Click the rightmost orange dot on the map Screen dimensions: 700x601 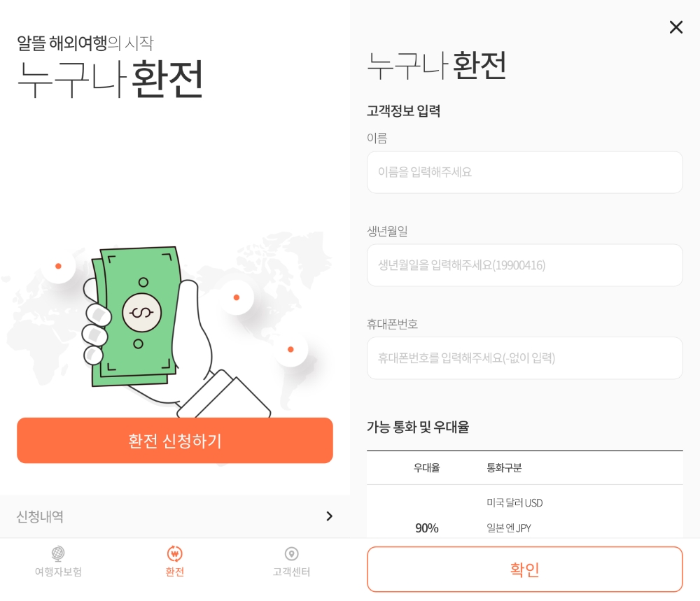[x=290, y=349]
